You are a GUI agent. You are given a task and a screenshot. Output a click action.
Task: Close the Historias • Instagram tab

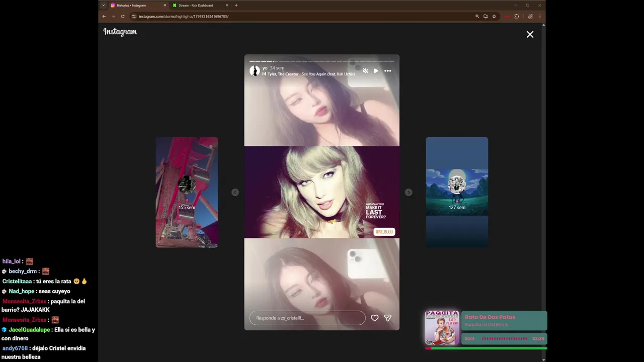coord(165,5)
